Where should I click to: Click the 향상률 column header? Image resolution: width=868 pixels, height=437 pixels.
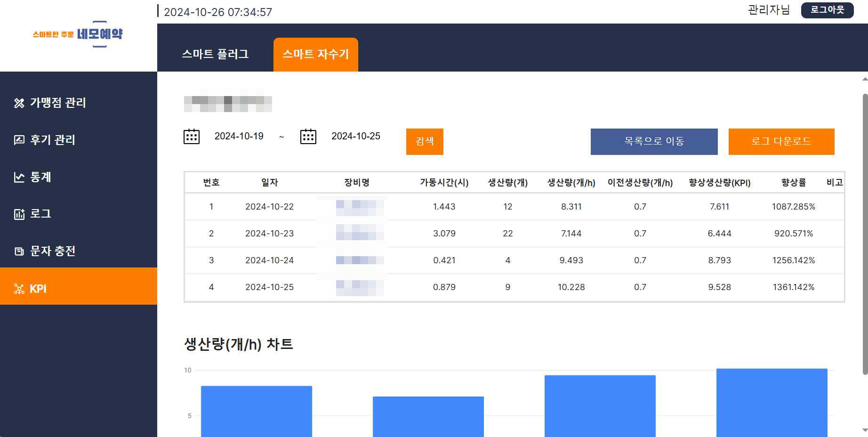(x=794, y=182)
